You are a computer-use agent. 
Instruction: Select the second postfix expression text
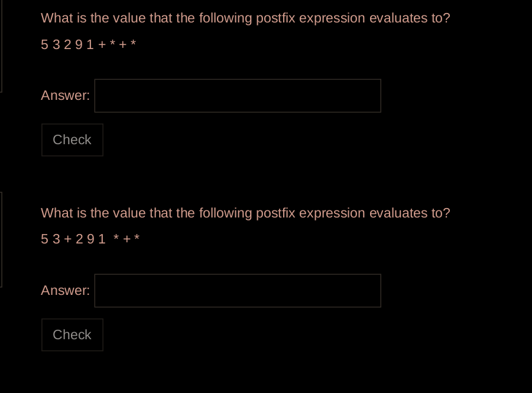point(90,239)
